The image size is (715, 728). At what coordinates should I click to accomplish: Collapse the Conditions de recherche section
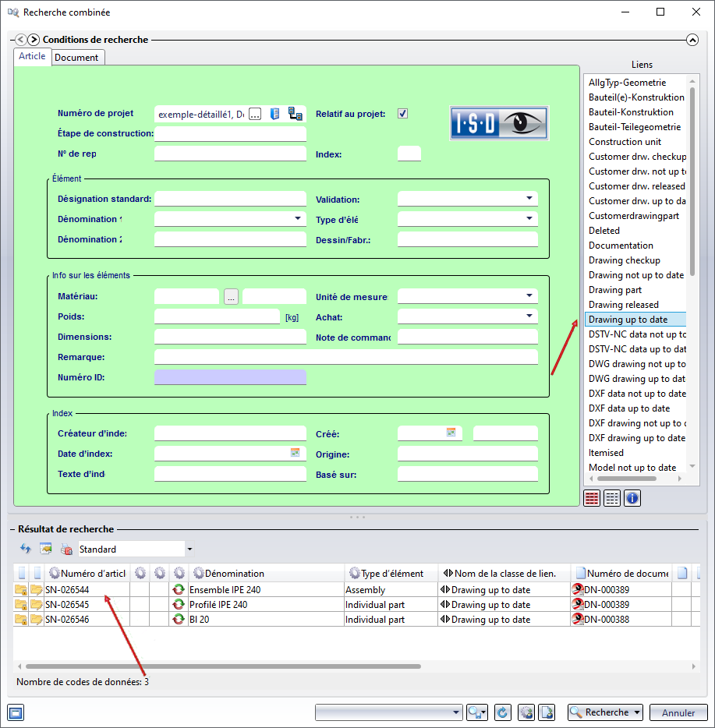[x=692, y=40]
